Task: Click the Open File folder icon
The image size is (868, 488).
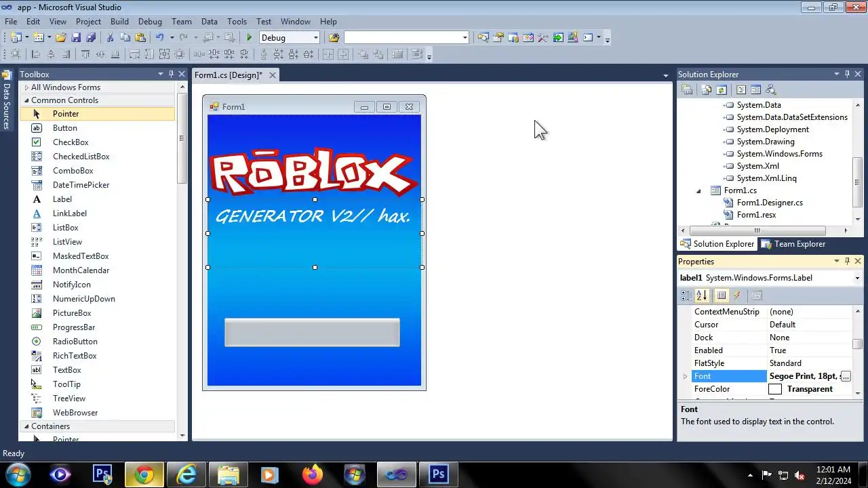Action: (61, 38)
